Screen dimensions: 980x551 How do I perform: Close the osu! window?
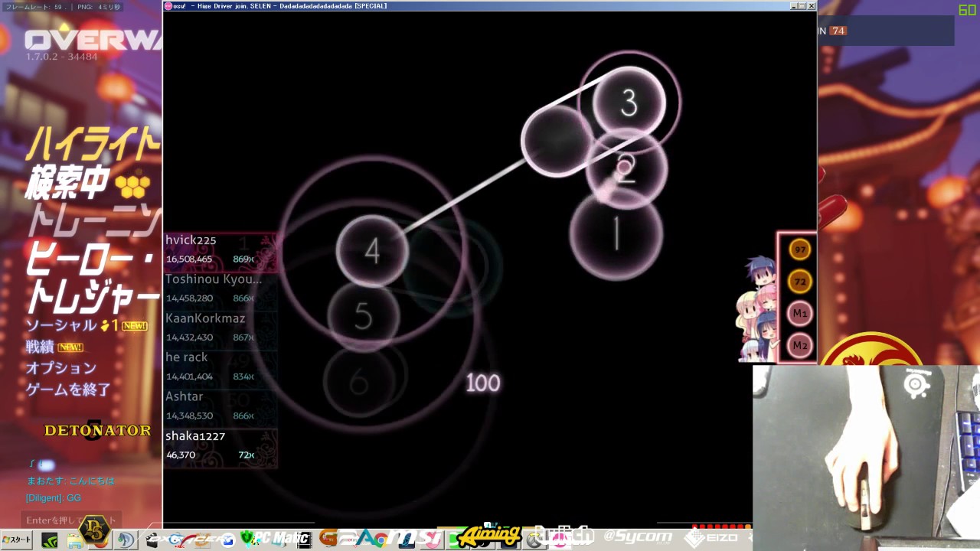tap(812, 6)
